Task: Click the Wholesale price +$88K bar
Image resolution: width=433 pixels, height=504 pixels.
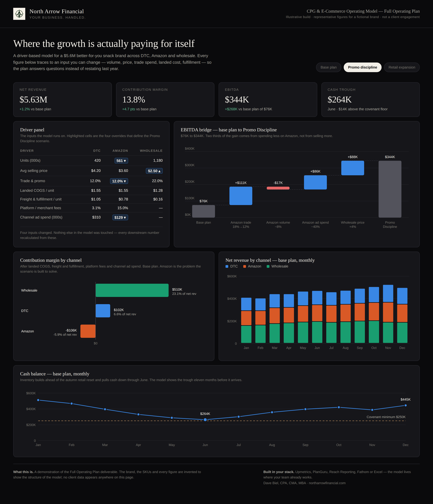Action: coord(352,168)
